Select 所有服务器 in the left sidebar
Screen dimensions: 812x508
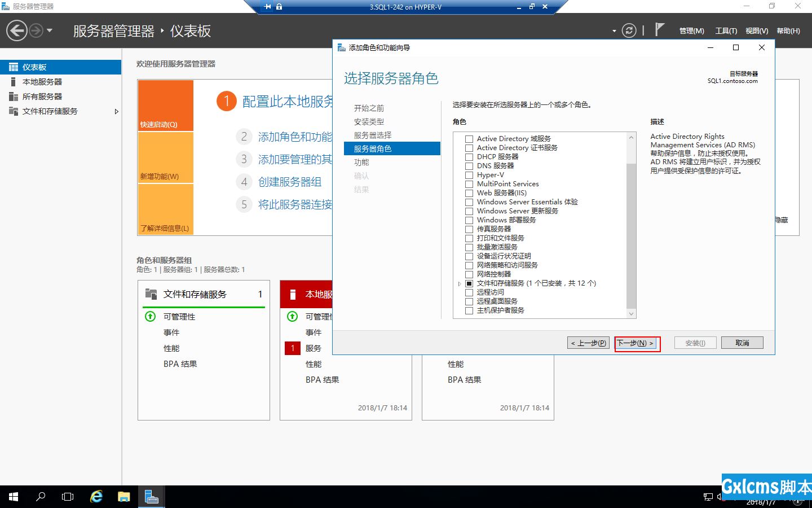tap(61, 97)
